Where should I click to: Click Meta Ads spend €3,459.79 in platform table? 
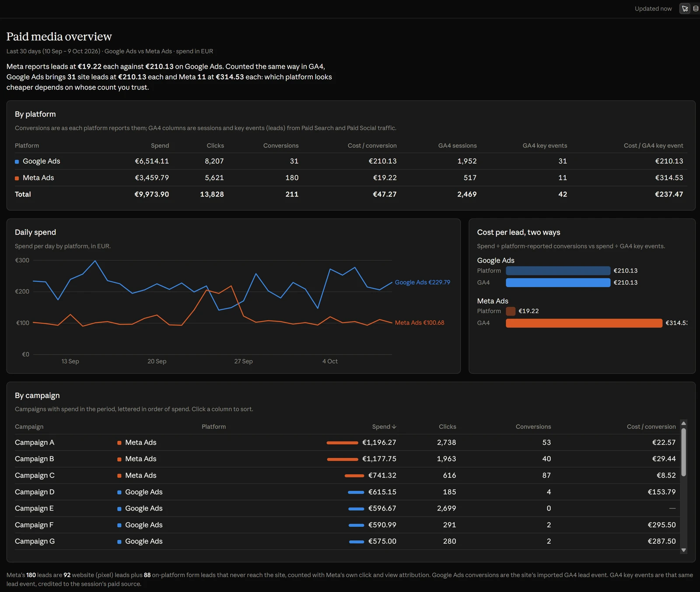pyautogui.click(x=152, y=178)
